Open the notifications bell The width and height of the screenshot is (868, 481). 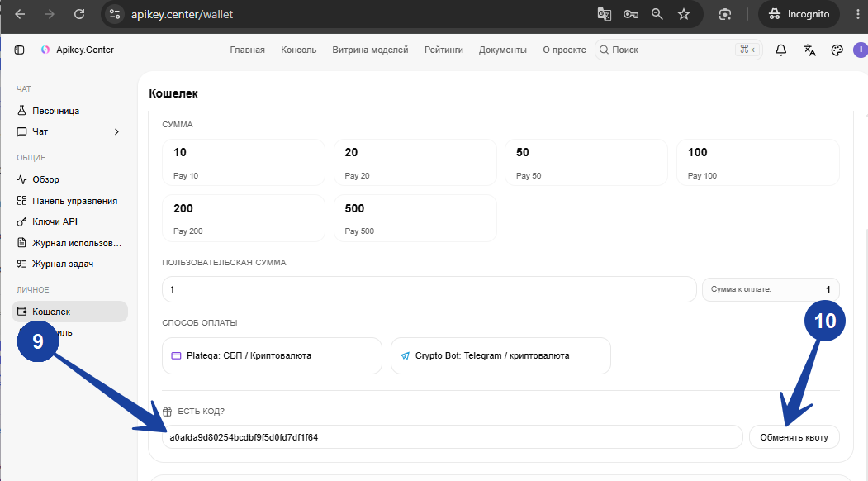point(780,50)
